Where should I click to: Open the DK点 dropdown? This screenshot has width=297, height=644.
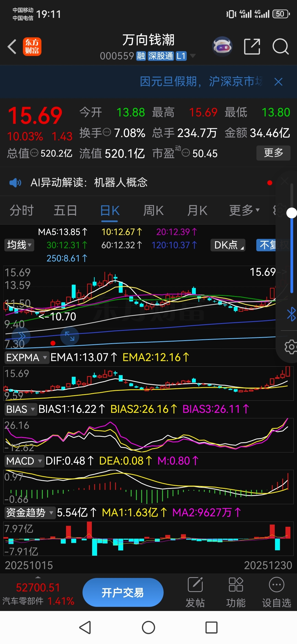tap(228, 245)
